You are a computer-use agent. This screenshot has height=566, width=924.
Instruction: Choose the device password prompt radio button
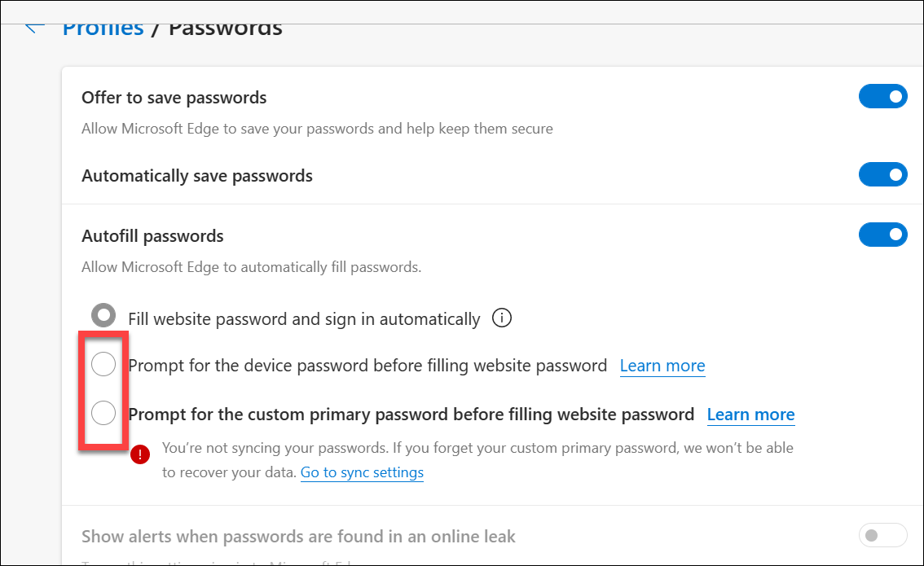103,365
